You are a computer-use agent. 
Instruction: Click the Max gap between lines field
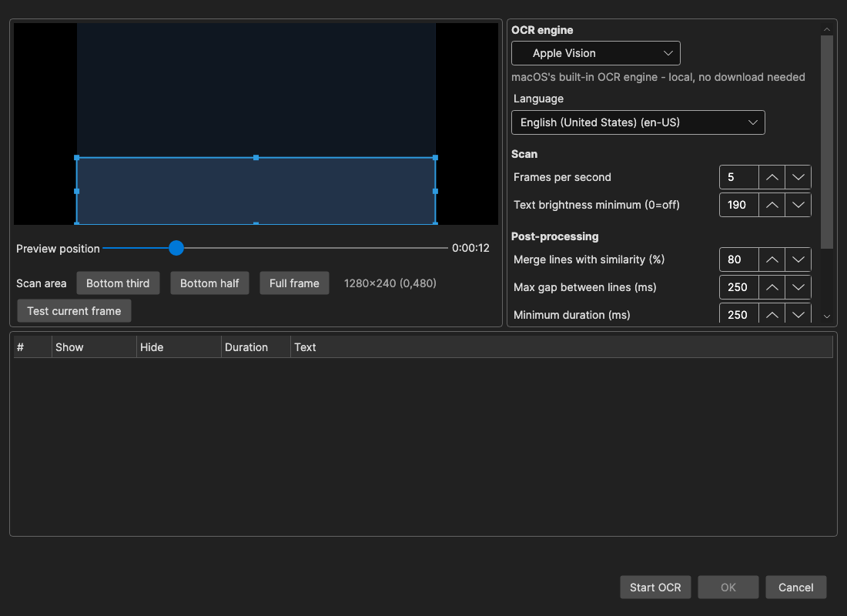pos(739,287)
